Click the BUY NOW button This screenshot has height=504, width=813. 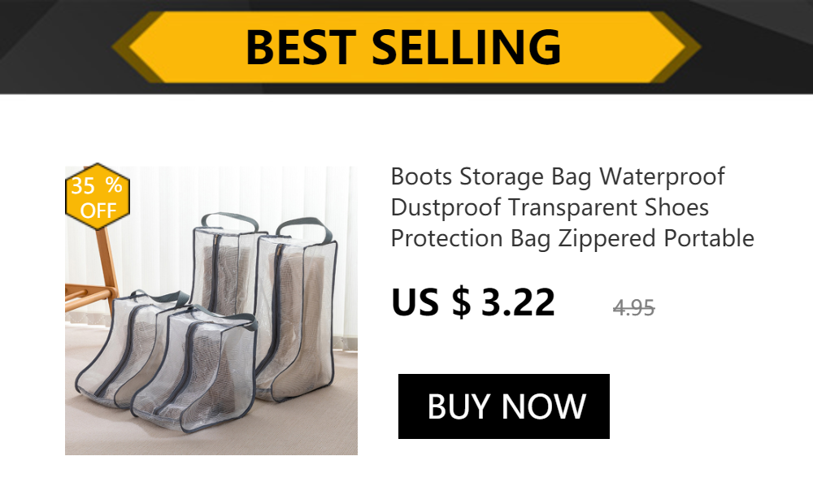[x=503, y=406]
